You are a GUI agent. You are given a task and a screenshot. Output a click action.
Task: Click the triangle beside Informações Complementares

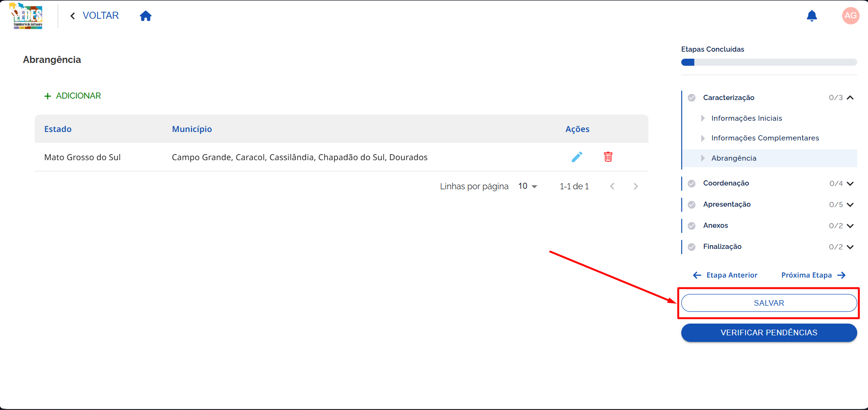(x=703, y=138)
